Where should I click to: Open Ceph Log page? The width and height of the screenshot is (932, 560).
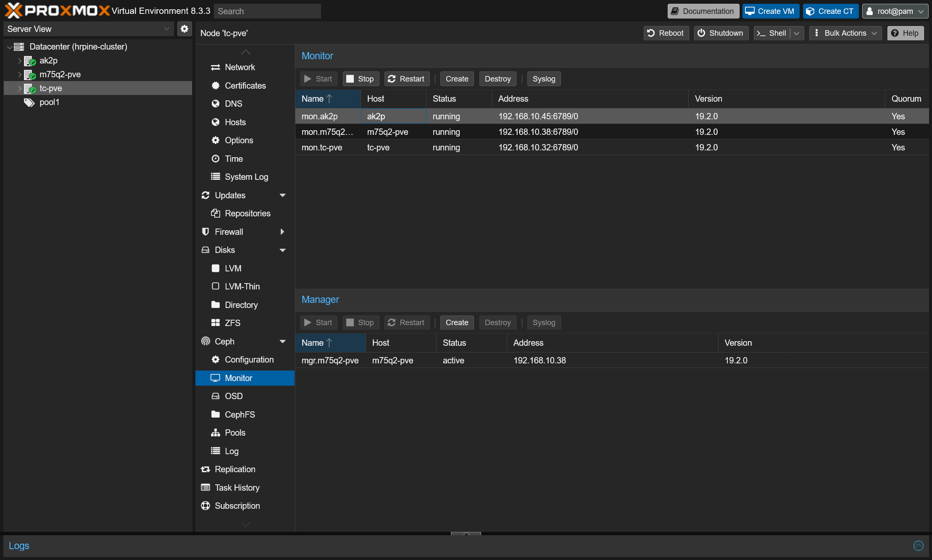pos(245,451)
